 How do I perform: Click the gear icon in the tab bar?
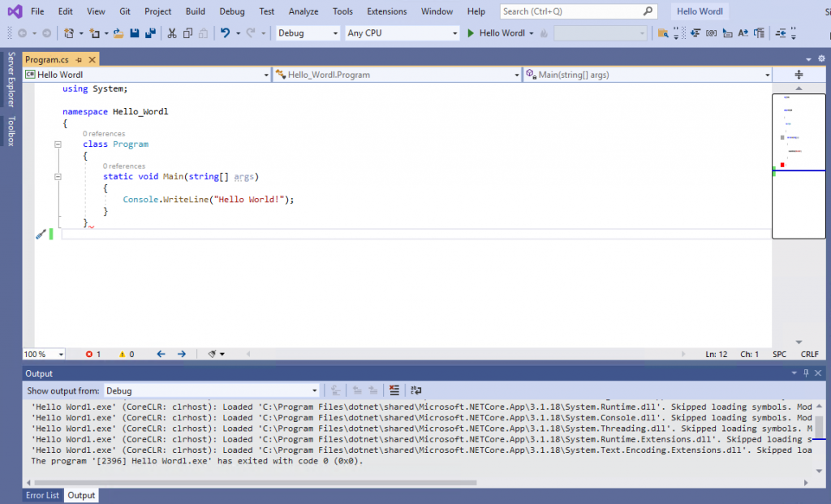click(x=821, y=58)
